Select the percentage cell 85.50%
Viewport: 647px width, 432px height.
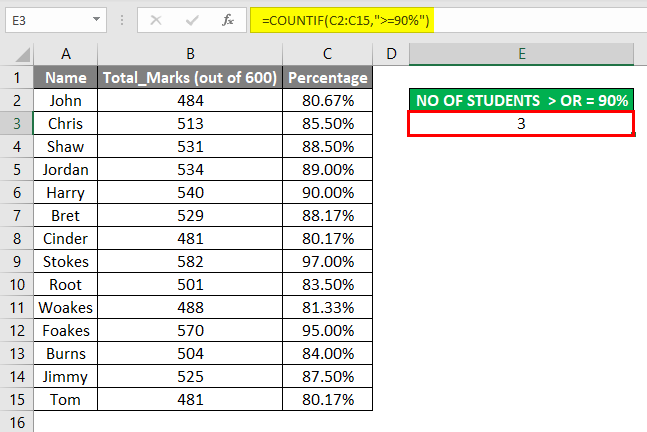[328, 123]
